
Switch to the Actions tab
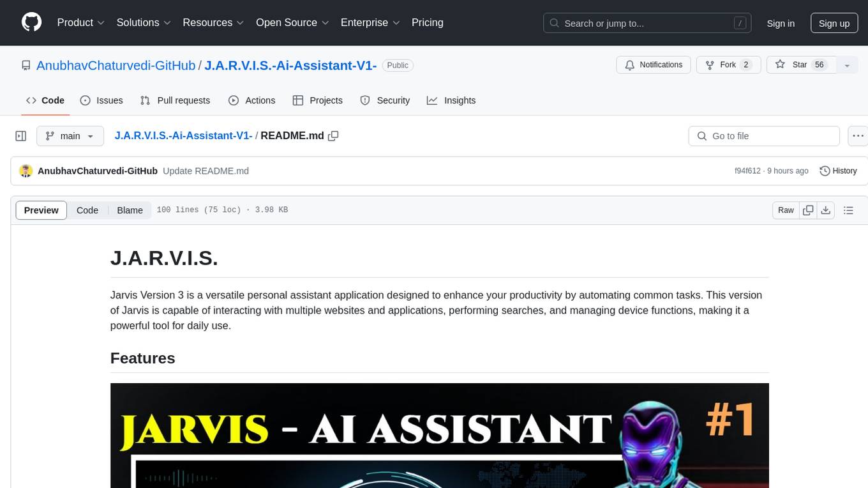(x=252, y=100)
